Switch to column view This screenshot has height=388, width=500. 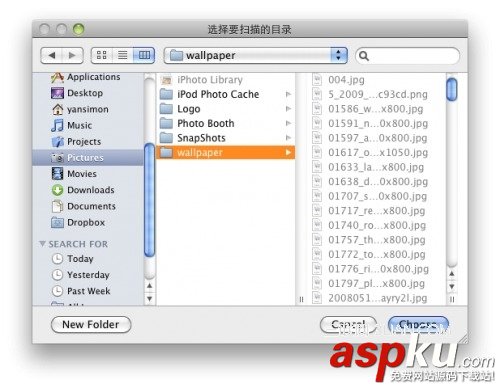144,55
